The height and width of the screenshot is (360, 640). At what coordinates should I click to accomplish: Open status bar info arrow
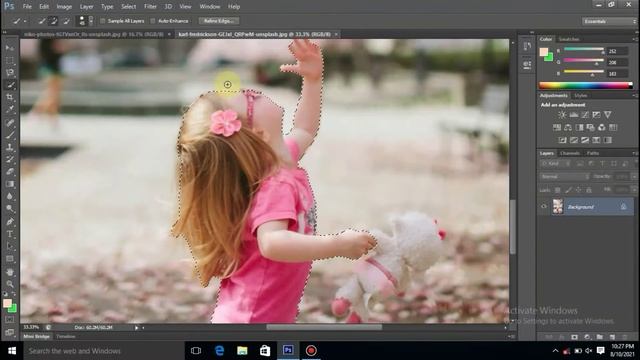click(x=137, y=327)
